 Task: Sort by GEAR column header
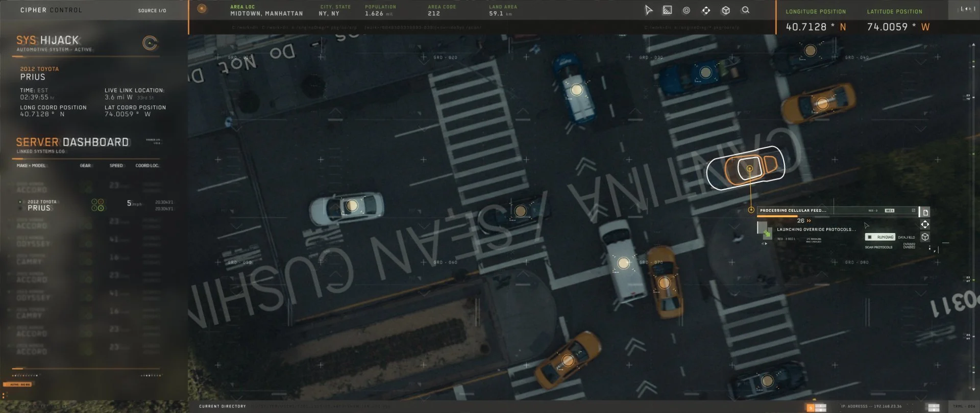coord(85,166)
